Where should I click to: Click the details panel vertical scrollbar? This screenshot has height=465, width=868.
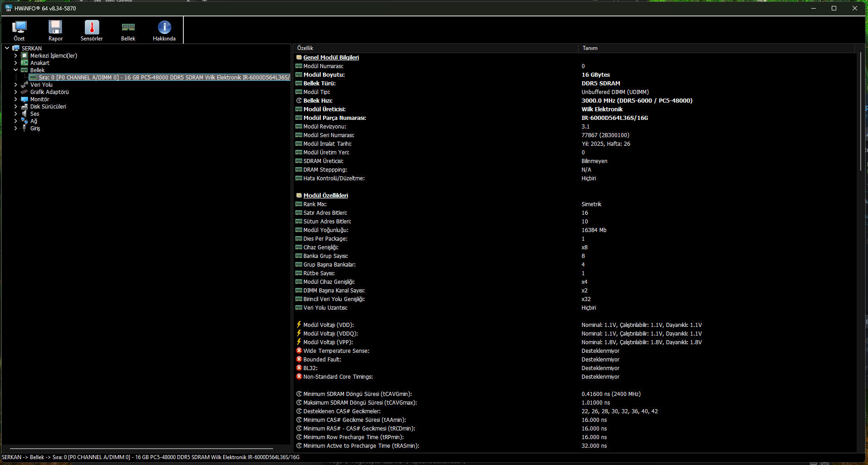click(x=860, y=111)
